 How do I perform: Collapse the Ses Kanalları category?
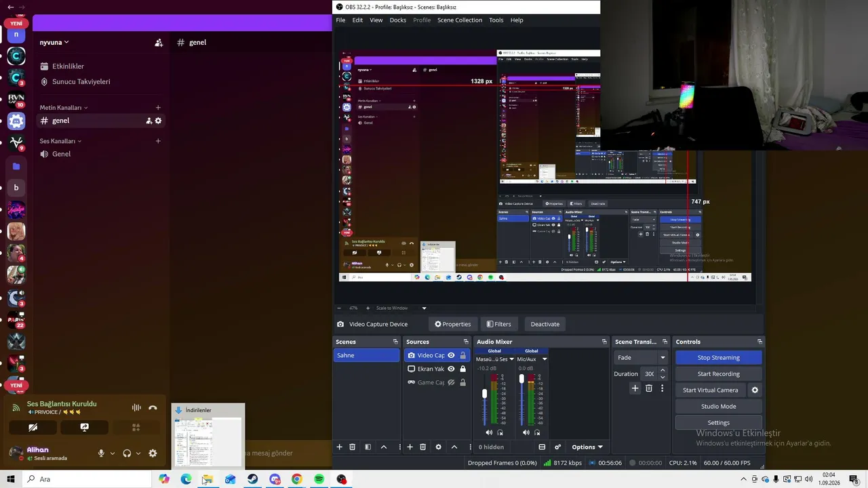[x=60, y=141]
